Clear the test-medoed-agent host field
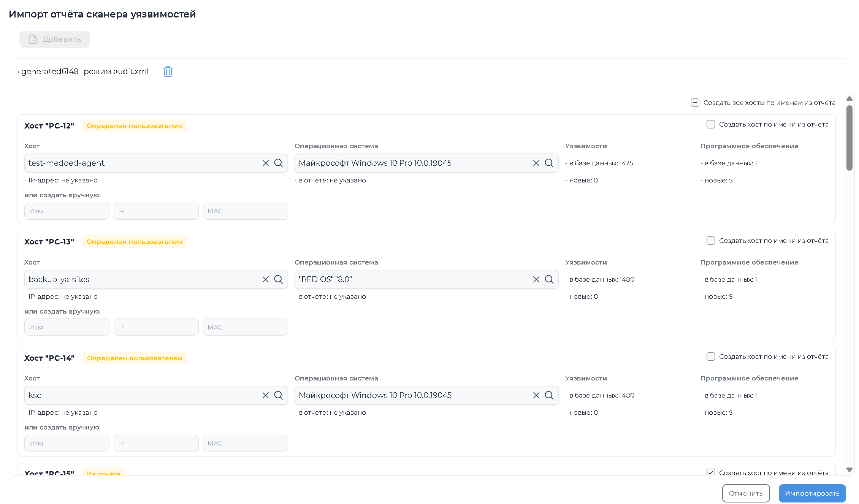 click(x=265, y=163)
